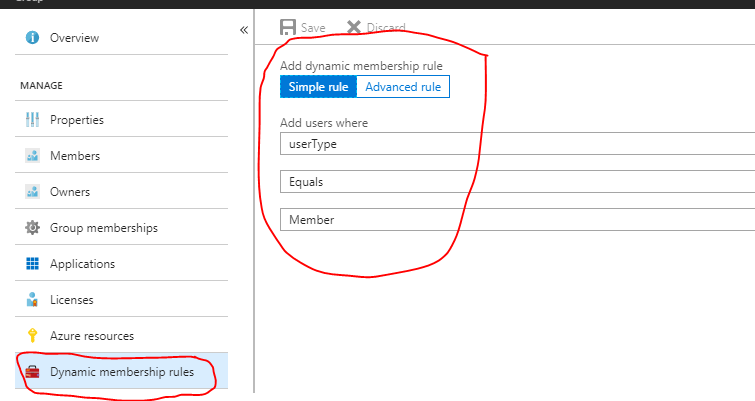Open the Member value dropdown

point(516,220)
